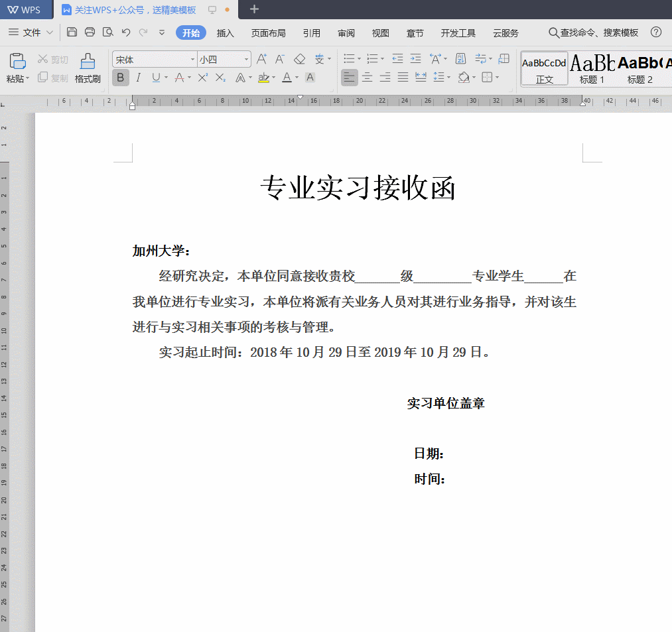Apply yellow text highlighting
The image size is (672, 632).
tap(264, 78)
